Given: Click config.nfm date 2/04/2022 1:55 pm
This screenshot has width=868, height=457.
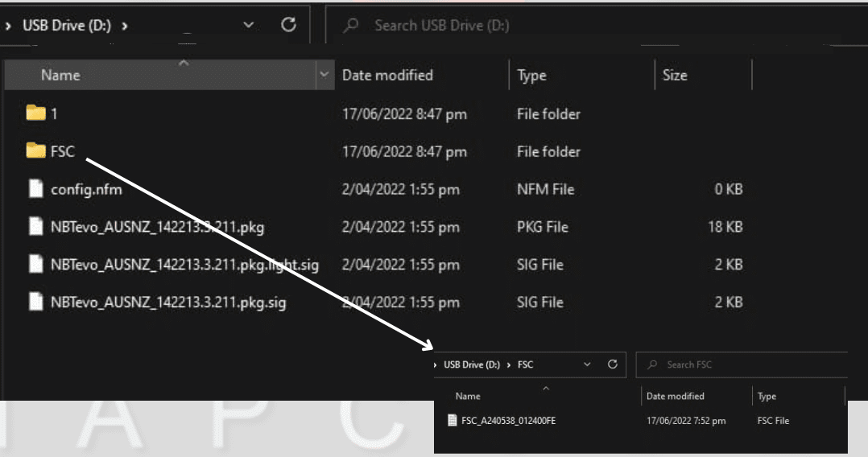Looking at the screenshot, I should [401, 189].
